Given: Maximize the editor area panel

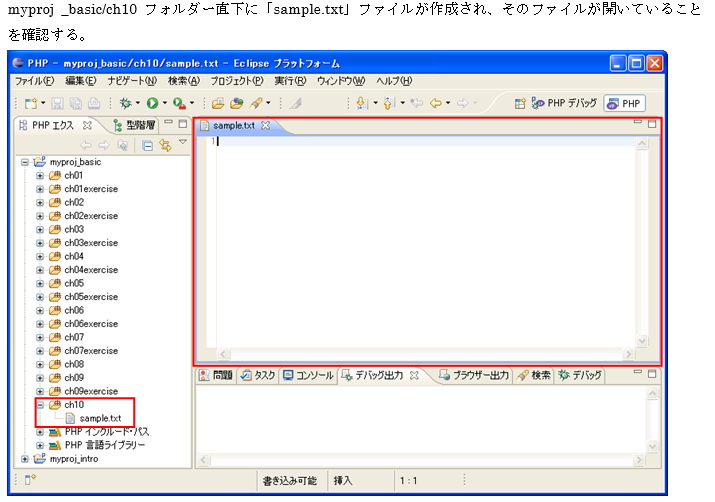Looking at the screenshot, I should pyautogui.click(x=652, y=124).
